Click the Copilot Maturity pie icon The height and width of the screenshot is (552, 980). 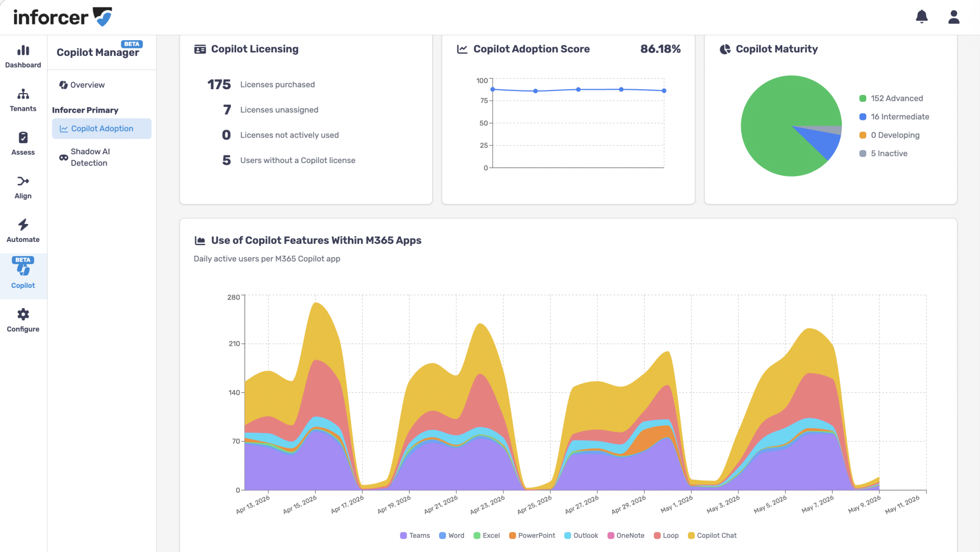pos(725,49)
